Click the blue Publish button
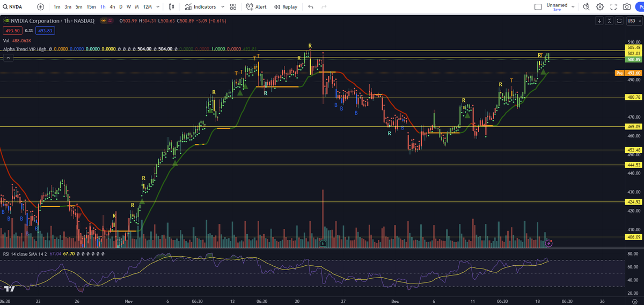Viewport: 644px width, 305px height. pyautogui.click(x=640, y=7)
